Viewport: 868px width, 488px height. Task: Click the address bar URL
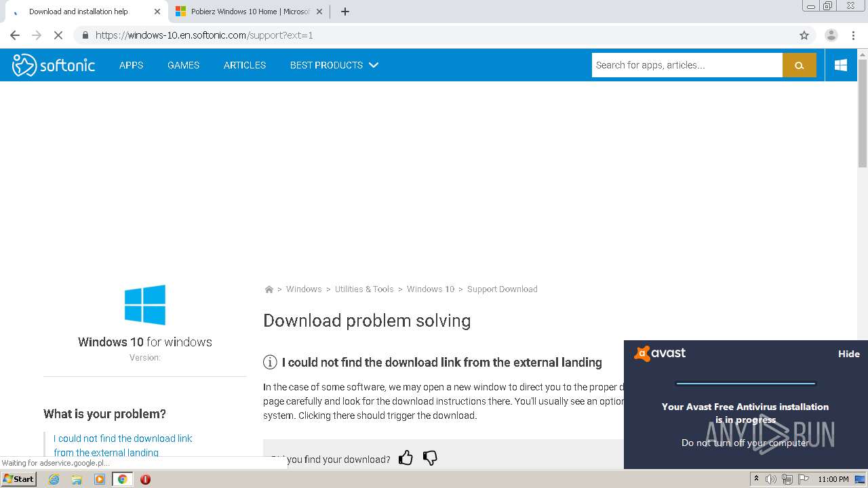204,35
